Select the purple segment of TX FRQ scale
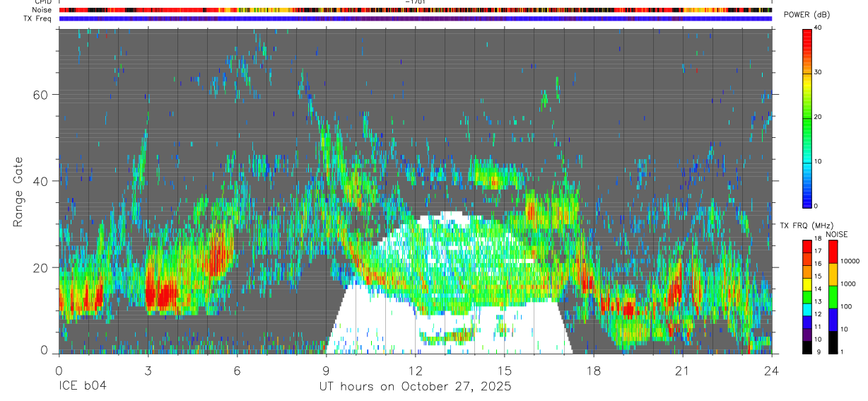This screenshot has height=401, width=868. point(807,335)
